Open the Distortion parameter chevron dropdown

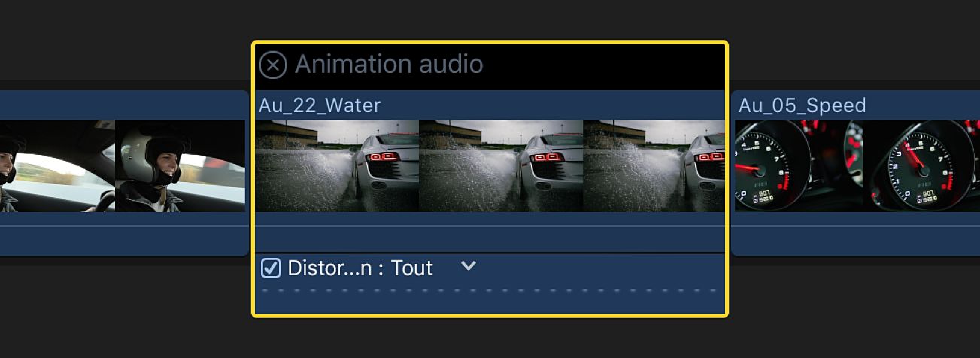tap(469, 266)
